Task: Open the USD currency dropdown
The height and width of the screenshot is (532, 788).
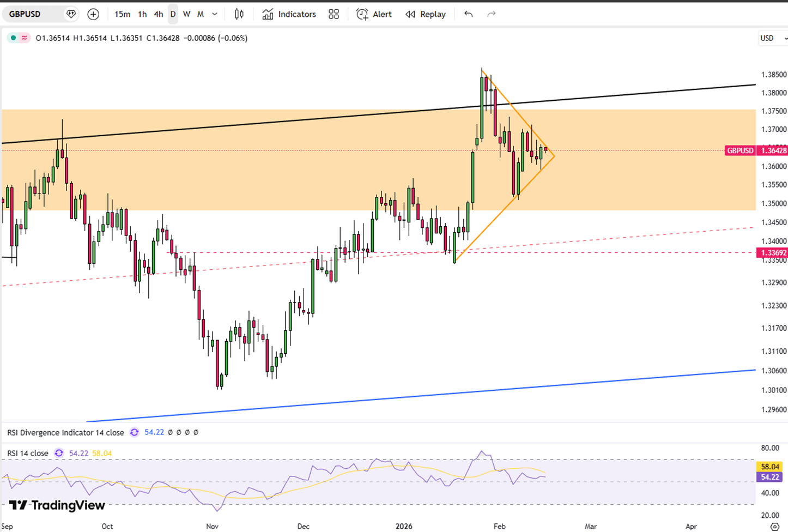Action: click(773, 38)
